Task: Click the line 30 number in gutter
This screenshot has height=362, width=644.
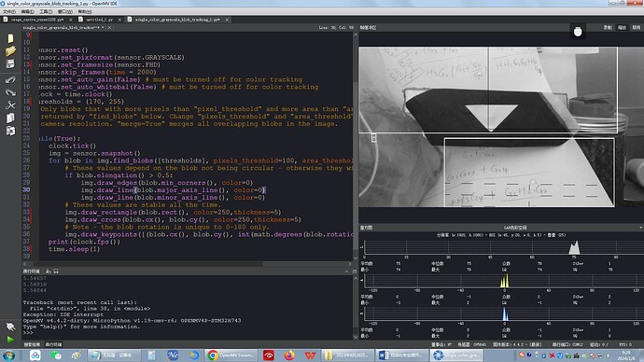Action: click(x=26, y=190)
